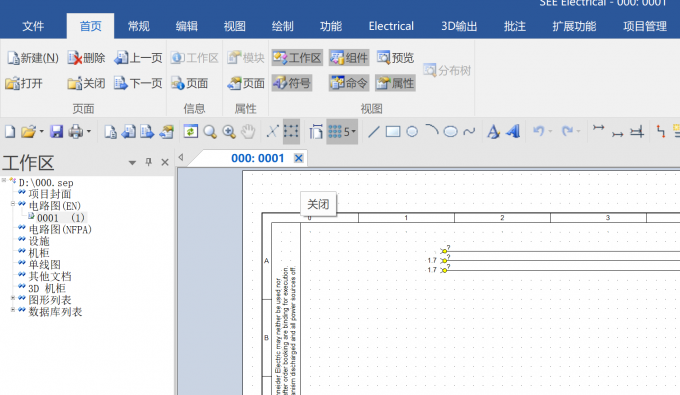Image resolution: width=680 pixels, height=395 pixels.
Task: Click the upper wire connection arrow icon
Action: pyautogui.click(x=598, y=128)
